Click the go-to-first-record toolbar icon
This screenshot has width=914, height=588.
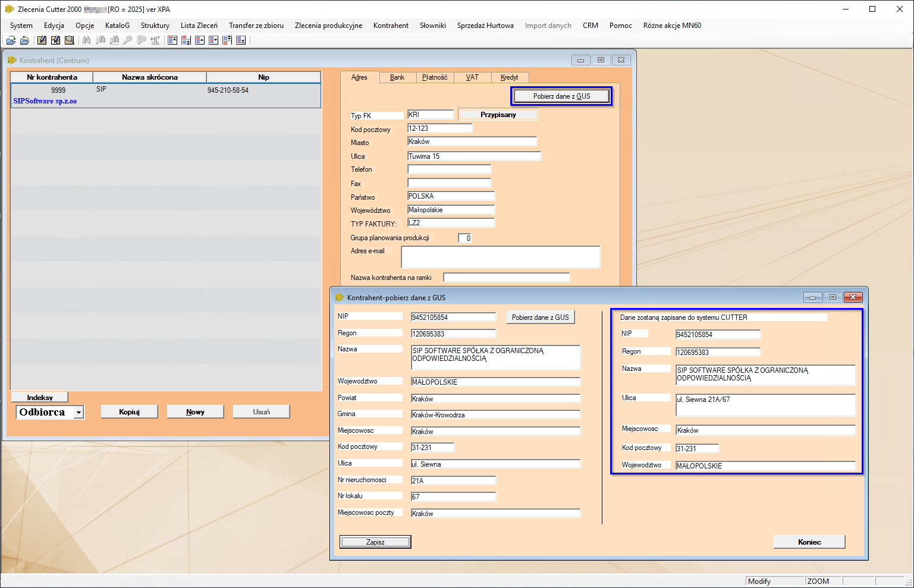(172, 40)
